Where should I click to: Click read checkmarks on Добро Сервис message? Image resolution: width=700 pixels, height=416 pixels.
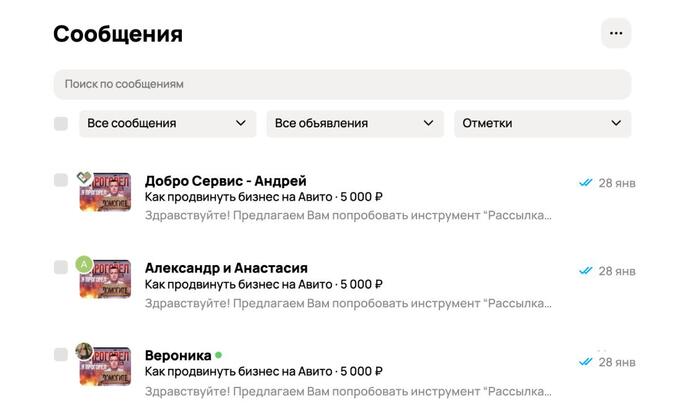pos(586,183)
